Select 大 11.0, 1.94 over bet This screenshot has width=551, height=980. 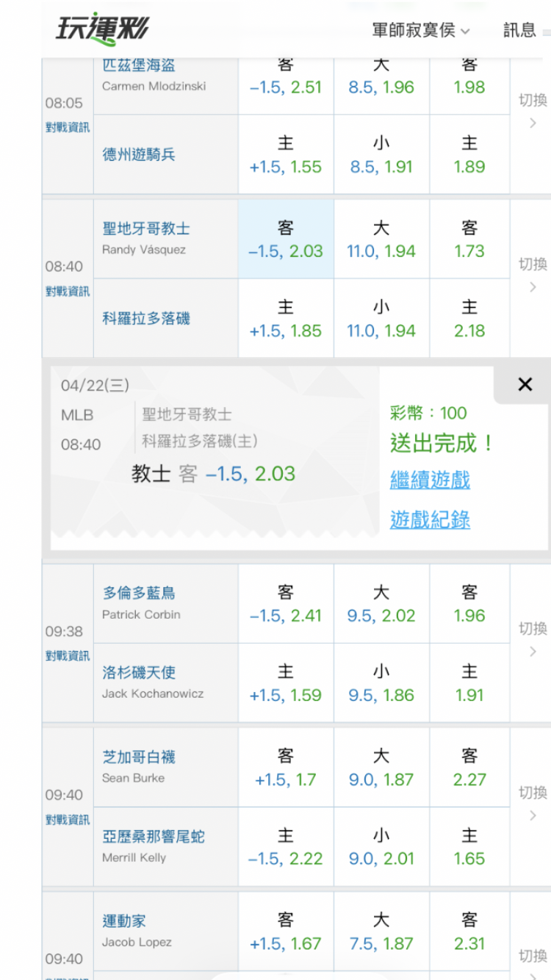coord(381,239)
